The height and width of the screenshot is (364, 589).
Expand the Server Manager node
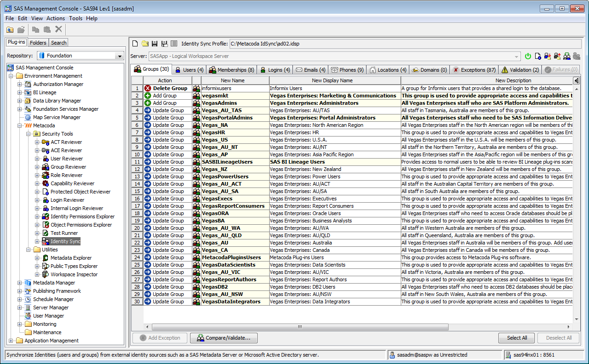[19, 307]
